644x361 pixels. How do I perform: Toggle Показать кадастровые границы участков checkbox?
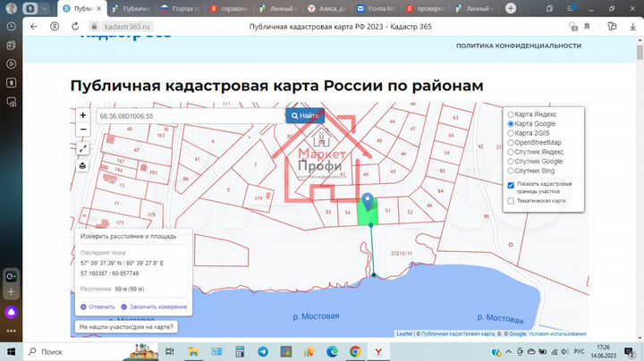tap(511, 186)
